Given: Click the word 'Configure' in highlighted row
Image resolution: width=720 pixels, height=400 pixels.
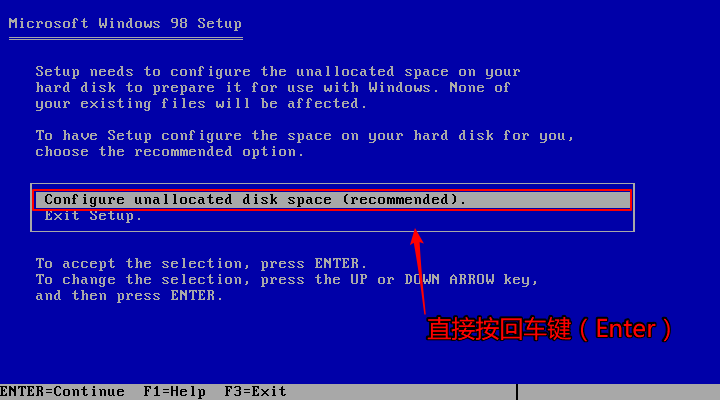Looking at the screenshot, I should click(84, 200).
